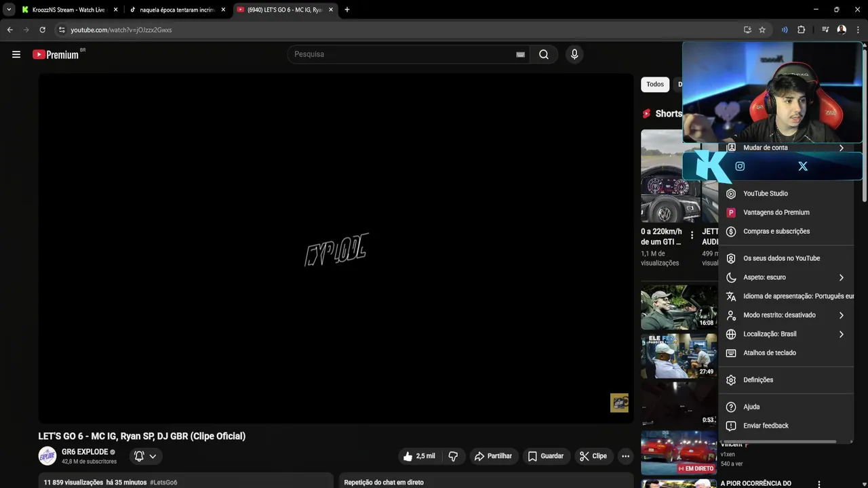Open Atalhos de teclado menu item
The height and width of the screenshot is (488, 868).
tap(786, 353)
